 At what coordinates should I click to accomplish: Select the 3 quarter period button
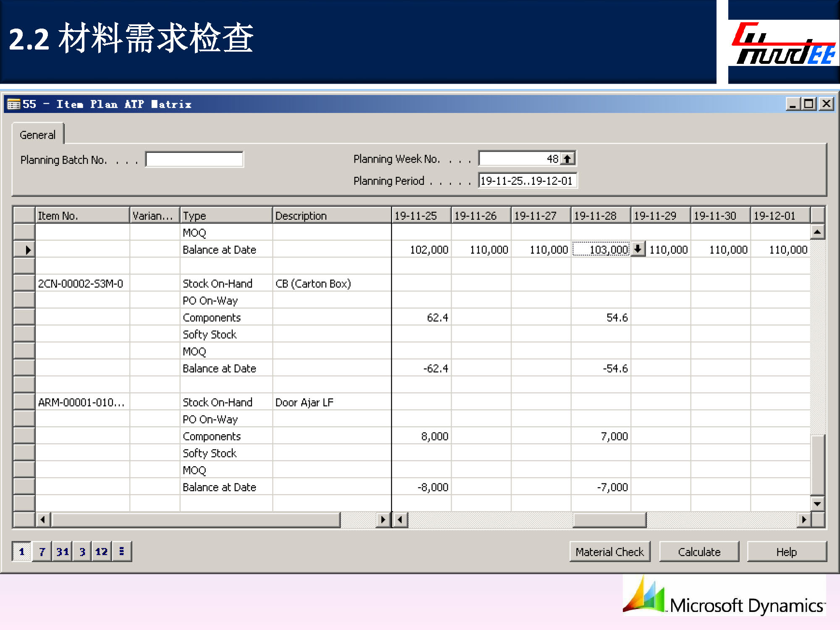click(82, 551)
